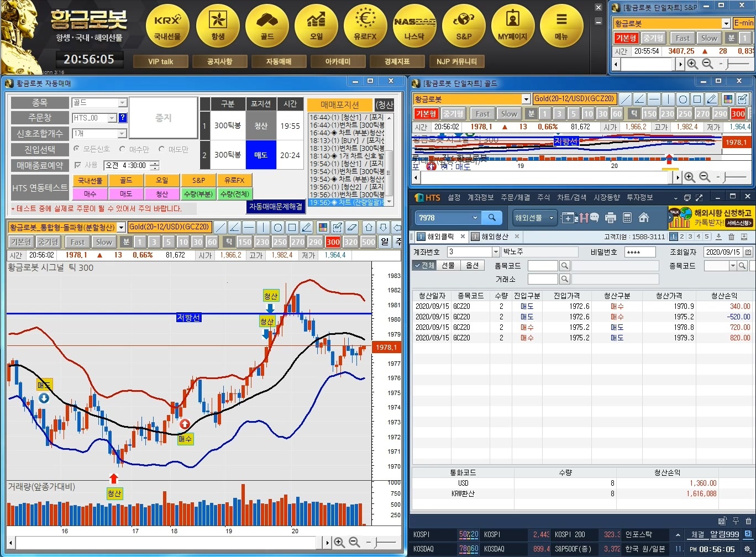
Task: Select the circle drawing tool in main chart toolbar
Action: pyautogui.click(x=278, y=227)
